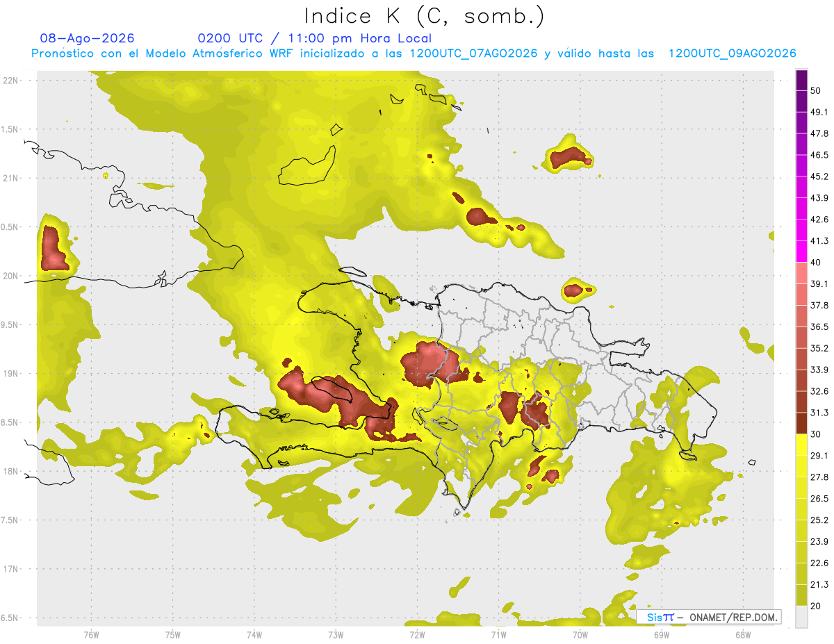Click the "69W" longitude label
Viewport: 834px width, 644px height.
point(662,635)
